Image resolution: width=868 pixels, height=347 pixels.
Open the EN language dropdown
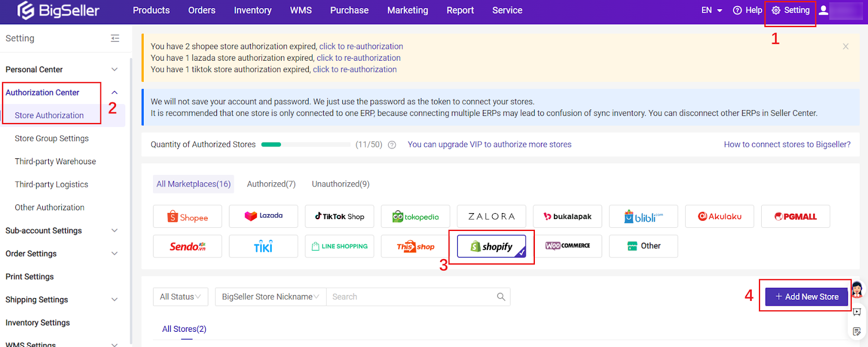coord(711,10)
